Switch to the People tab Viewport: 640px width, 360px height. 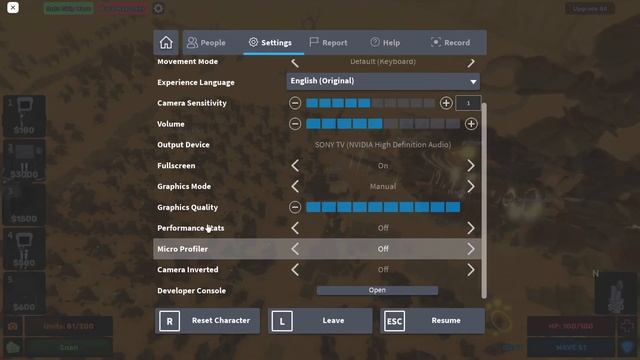coord(206,42)
